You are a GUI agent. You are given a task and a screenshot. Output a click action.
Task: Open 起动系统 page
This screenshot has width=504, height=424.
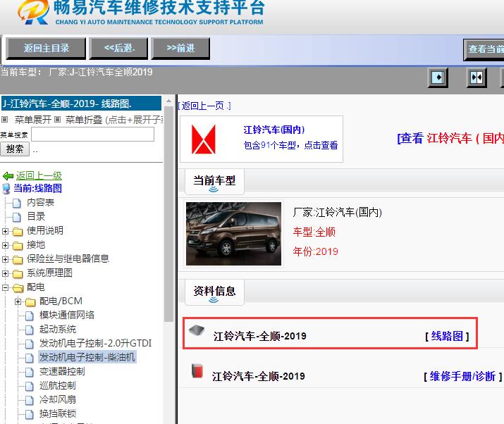[x=58, y=329]
